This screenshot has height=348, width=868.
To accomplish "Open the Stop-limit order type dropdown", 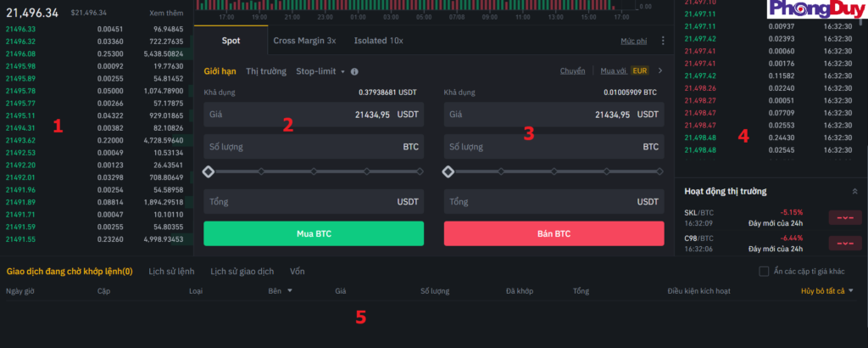I will 320,72.
